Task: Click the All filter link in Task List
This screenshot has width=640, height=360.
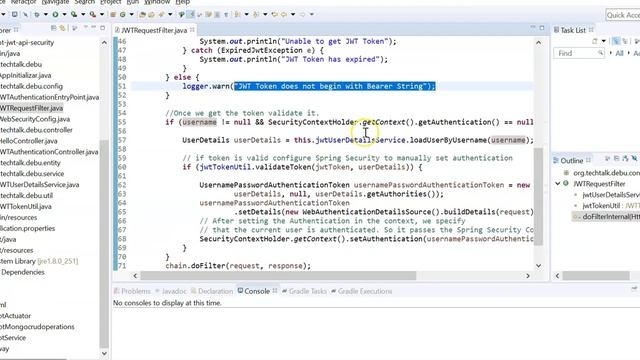Action: (619, 53)
